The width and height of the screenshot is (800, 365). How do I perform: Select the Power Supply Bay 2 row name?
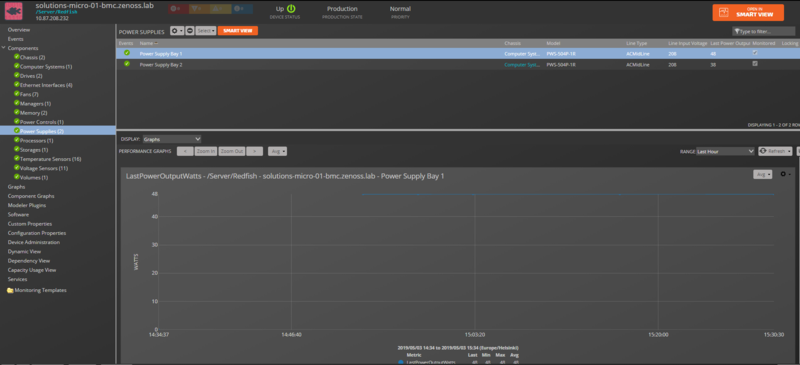click(x=161, y=65)
